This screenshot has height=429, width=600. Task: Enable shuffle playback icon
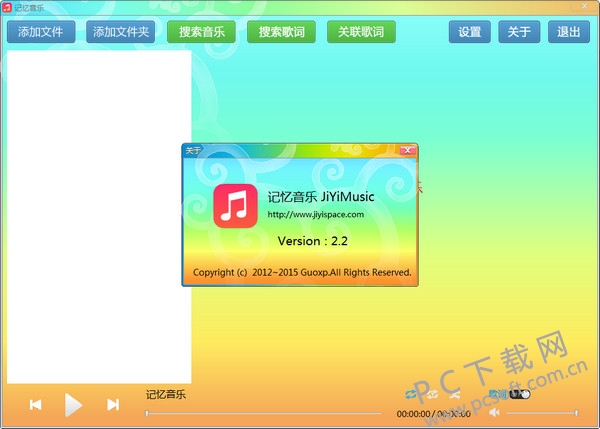[455, 394]
